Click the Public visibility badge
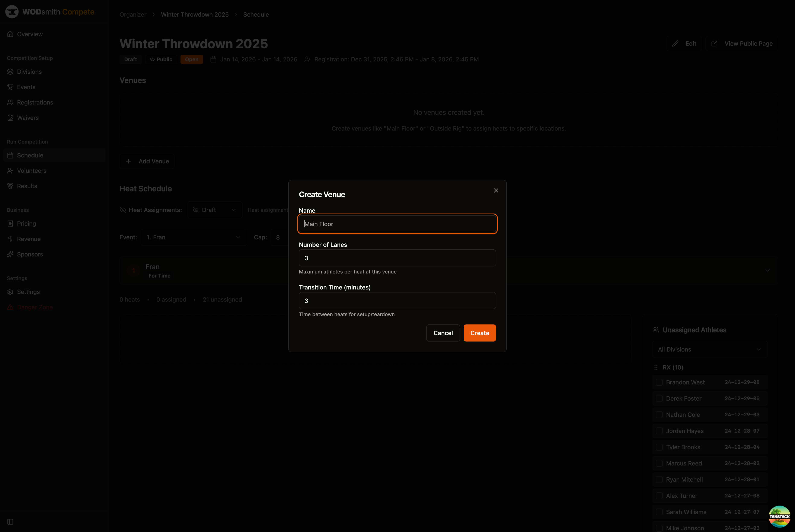The width and height of the screenshot is (795, 532). [161, 59]
